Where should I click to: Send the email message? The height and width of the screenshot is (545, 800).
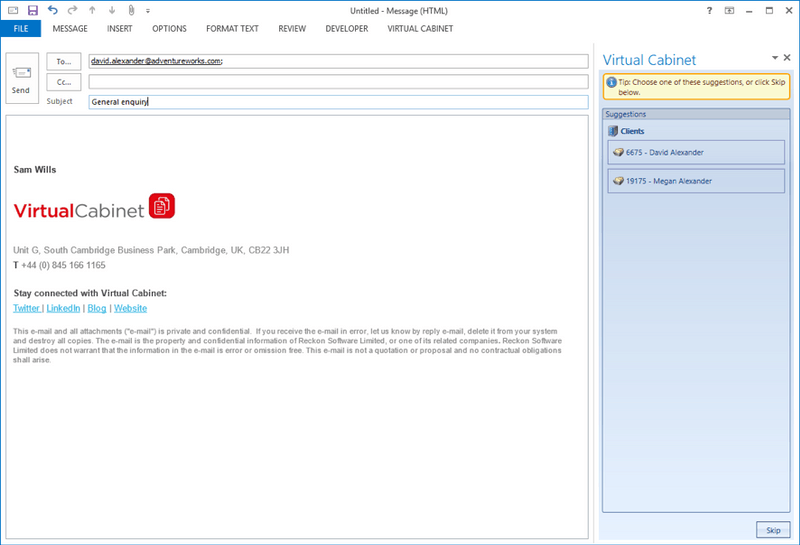point(22,78)
